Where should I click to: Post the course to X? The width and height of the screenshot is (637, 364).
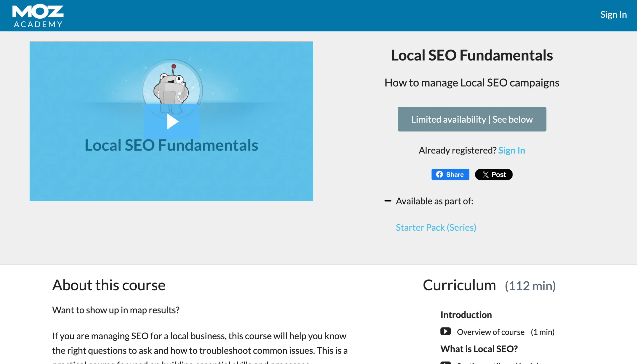[493, 174]
